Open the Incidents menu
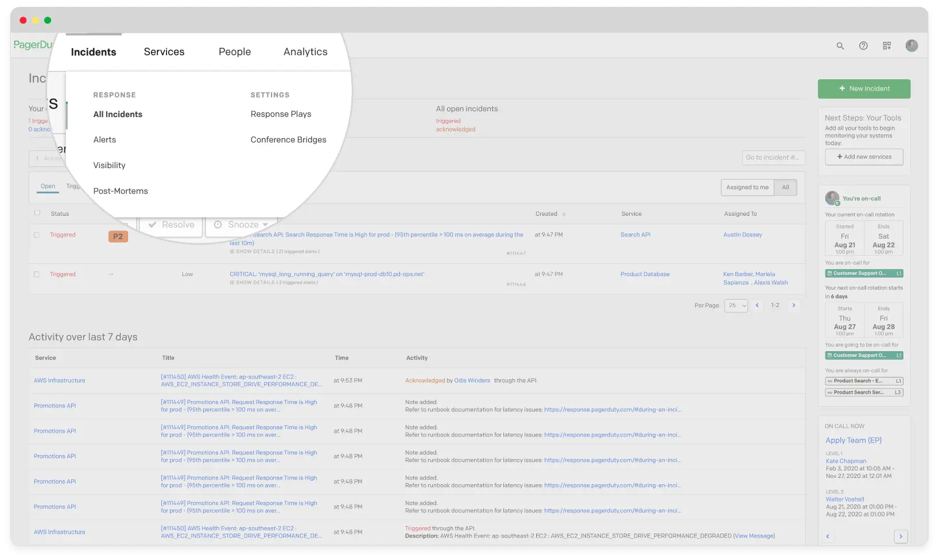 pyautogui.click(x=94, y=52)
